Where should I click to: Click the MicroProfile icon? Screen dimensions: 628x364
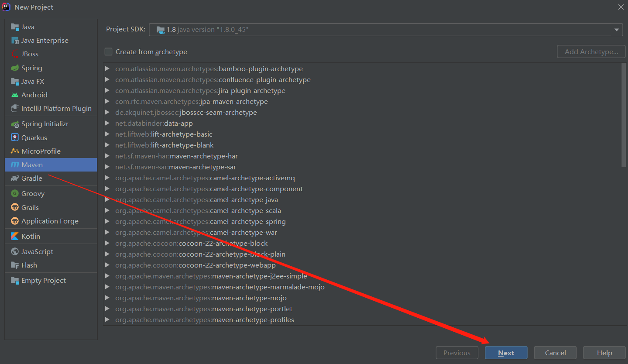pyautogui.click(x=15, y=151)
